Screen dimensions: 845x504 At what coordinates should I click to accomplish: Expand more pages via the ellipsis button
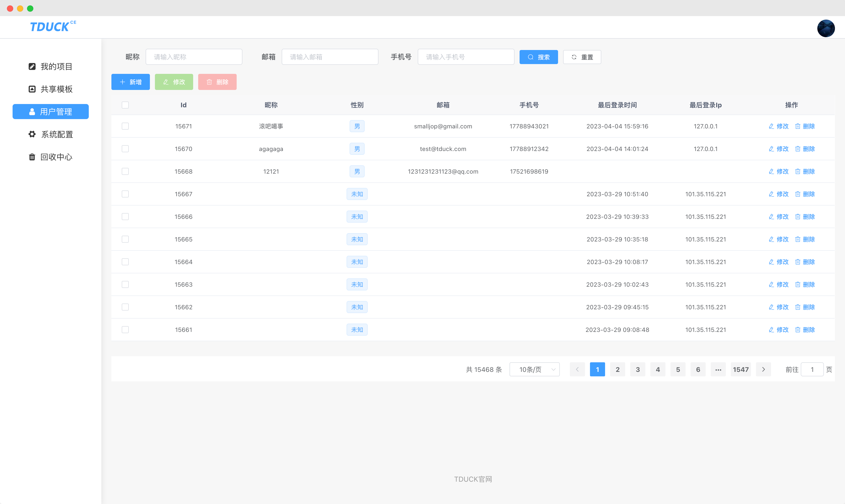tap(718, 370)
